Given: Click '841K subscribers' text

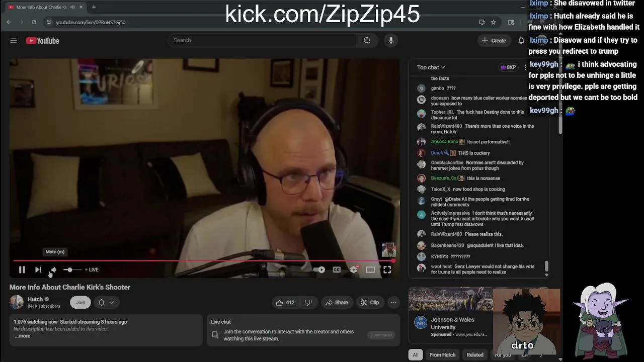Looking at the screenshot, I should [44, 306].
